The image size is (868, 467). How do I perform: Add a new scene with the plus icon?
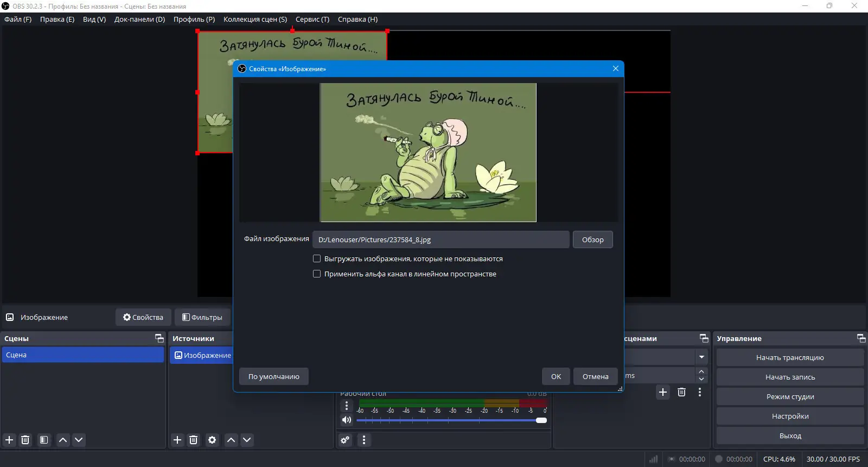9,440
